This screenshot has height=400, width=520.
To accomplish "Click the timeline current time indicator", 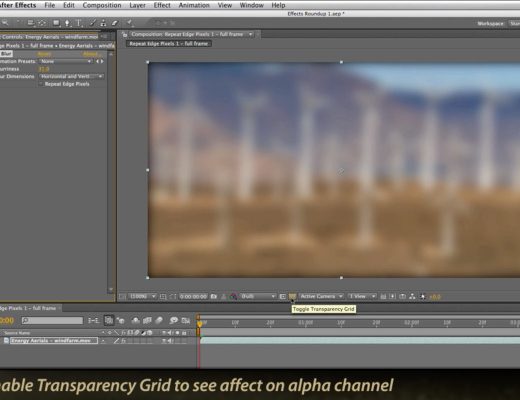I will (199, 323).
